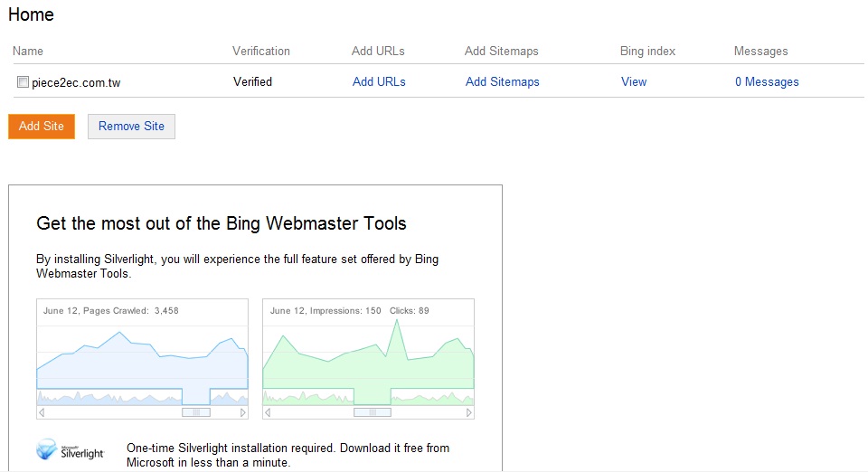Image resolution: width=868 pixels, height=472 pixels.
Task: Click left arrow under Impressions chart
Action: (268, 412)
